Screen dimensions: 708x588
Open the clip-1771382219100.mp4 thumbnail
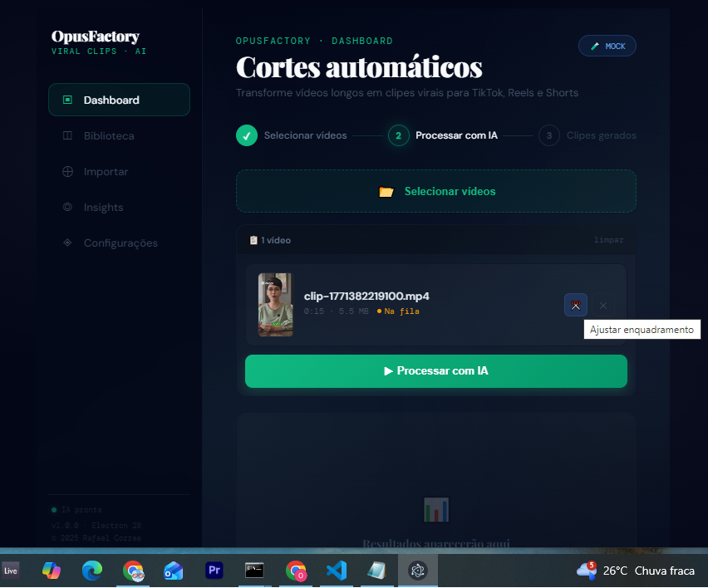(275, 305)
